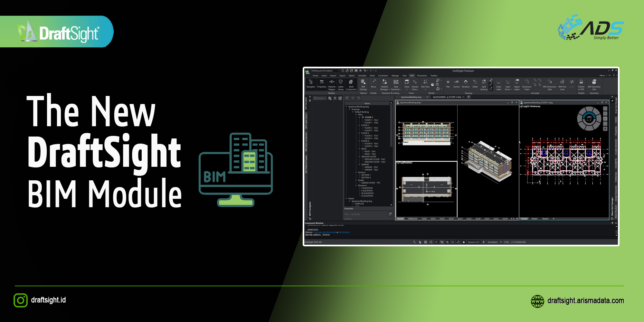This screenshot has width=644, height=322.
Task: Click the Undo arrow in title bar
Action: point(365,71)
